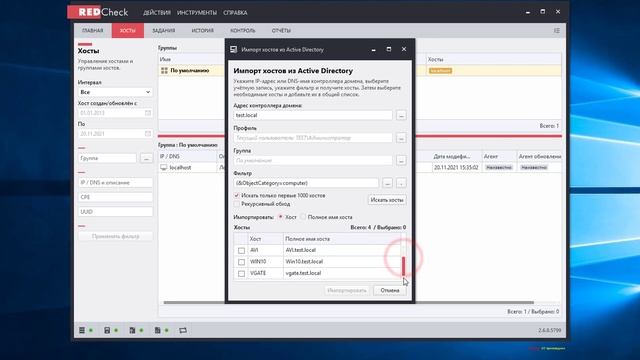The image size is (640, 360).
Task: Check the VGATE host checkbox
Action: pyautogui.click(x=241, y=273)
